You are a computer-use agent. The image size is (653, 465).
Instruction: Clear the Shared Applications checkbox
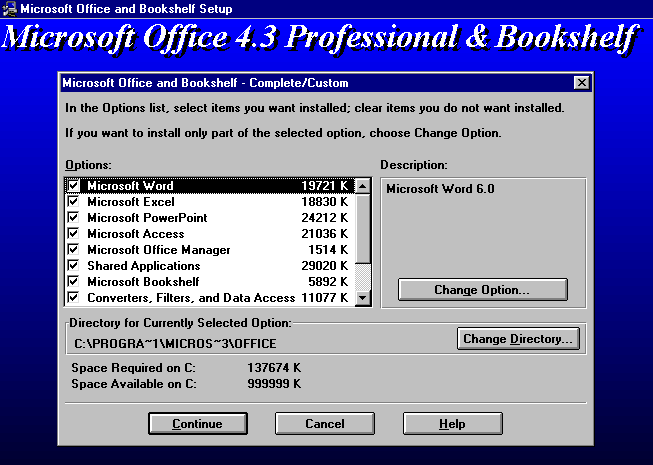pyautogui.click(x=74, y=266)
